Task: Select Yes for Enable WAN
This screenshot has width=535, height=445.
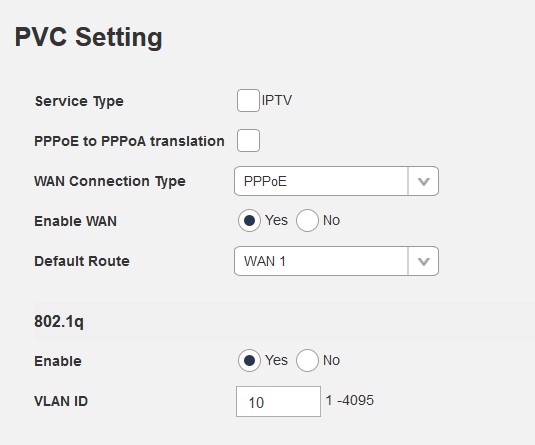Action: pyautogui.click(x=249, y=221)
